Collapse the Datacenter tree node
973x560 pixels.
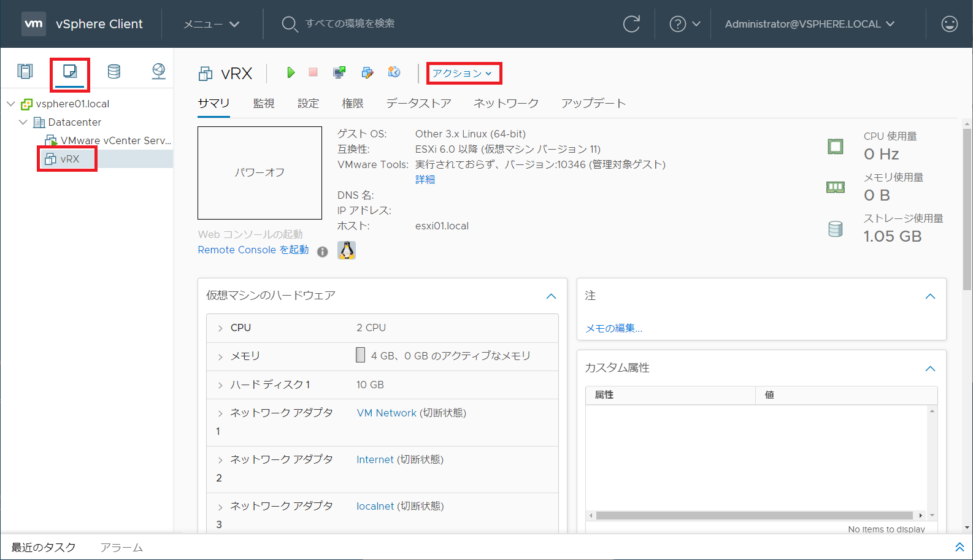click(23, 122)
